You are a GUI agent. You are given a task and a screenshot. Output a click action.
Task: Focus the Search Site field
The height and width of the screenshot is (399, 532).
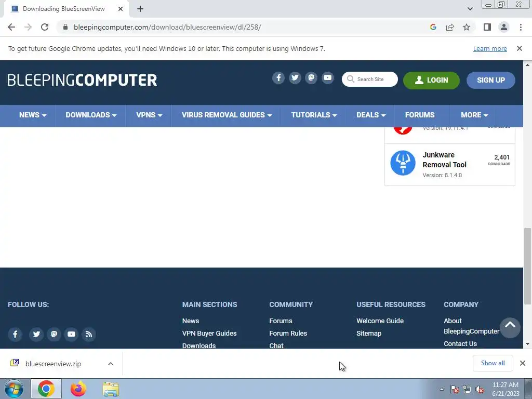click(370, 79)
